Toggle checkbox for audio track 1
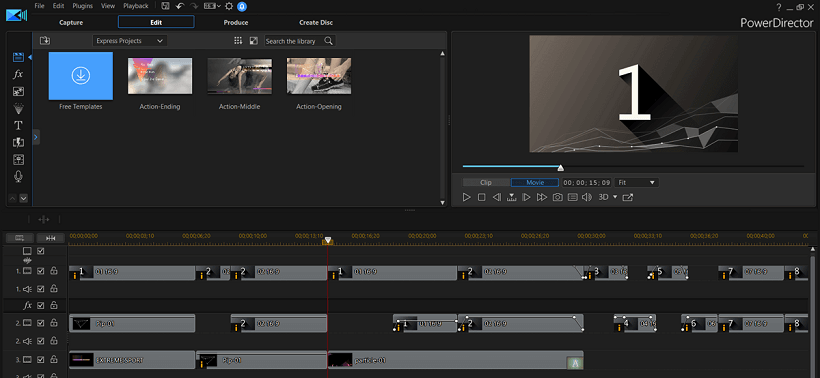This screenshot has height=378, width=820. point(41,289)
